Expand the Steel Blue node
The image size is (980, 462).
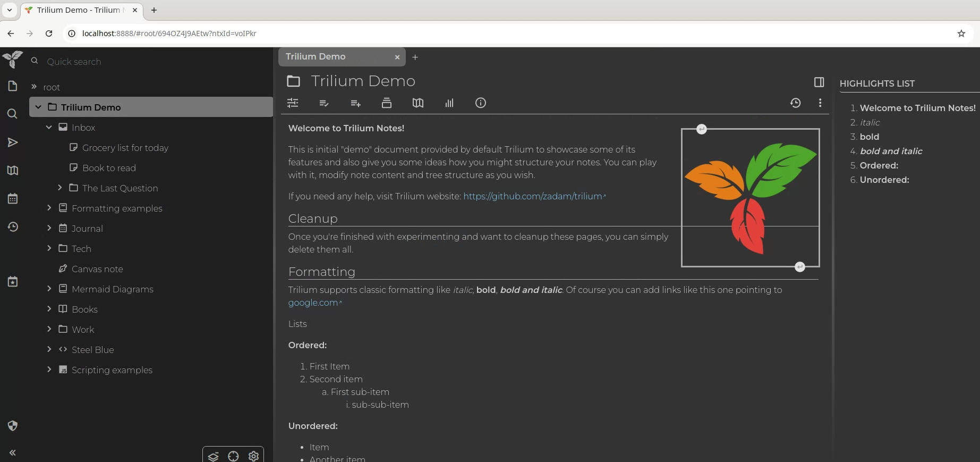click(x=49, y=349)
